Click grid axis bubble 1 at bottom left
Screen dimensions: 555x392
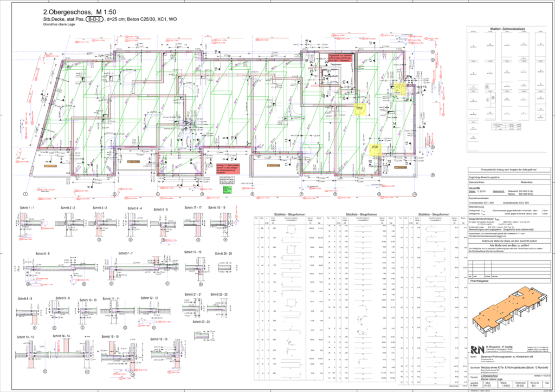[25, 193]
